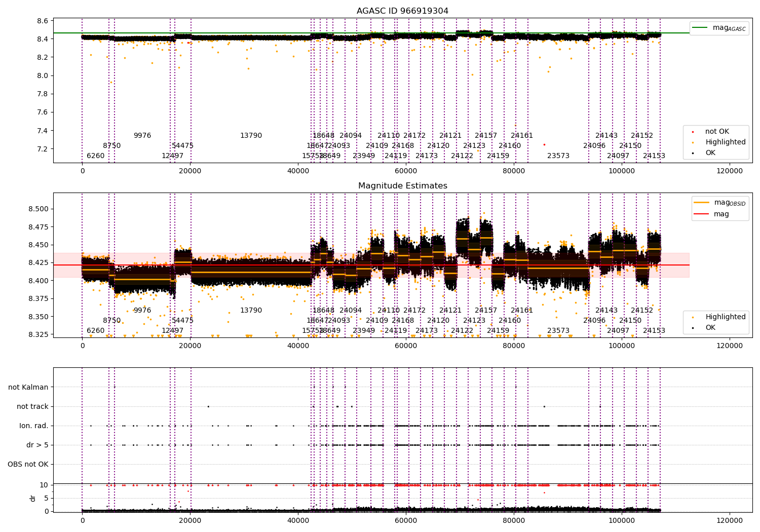Select the mag AGASC legend entry

point(719,28)
